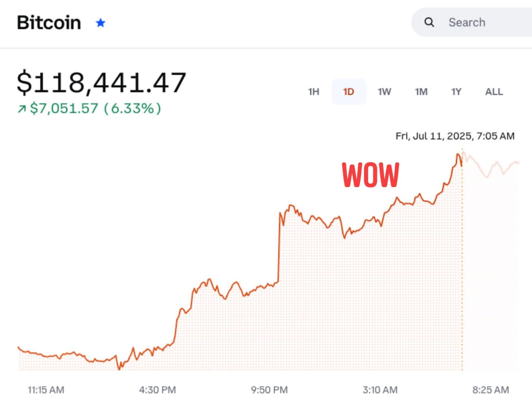
Task: Click the Fri, Jul 11, 2025 timestamp label
Action: 455,135
